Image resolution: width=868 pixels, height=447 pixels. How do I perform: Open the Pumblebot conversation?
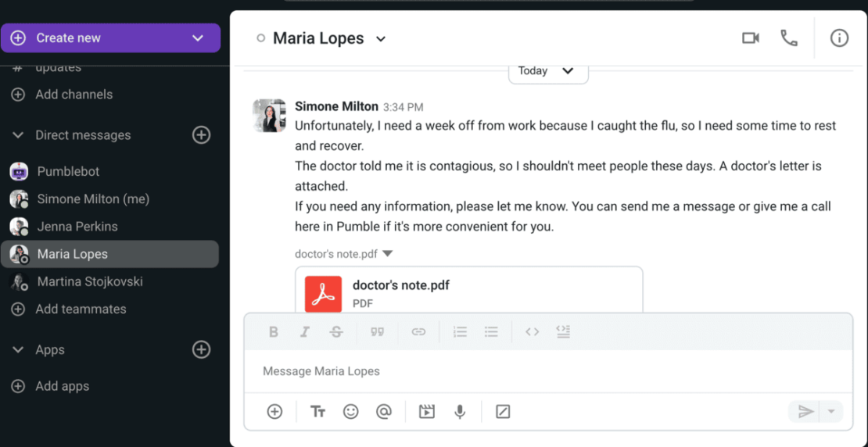pyautogui.click(x=68, y=171)
